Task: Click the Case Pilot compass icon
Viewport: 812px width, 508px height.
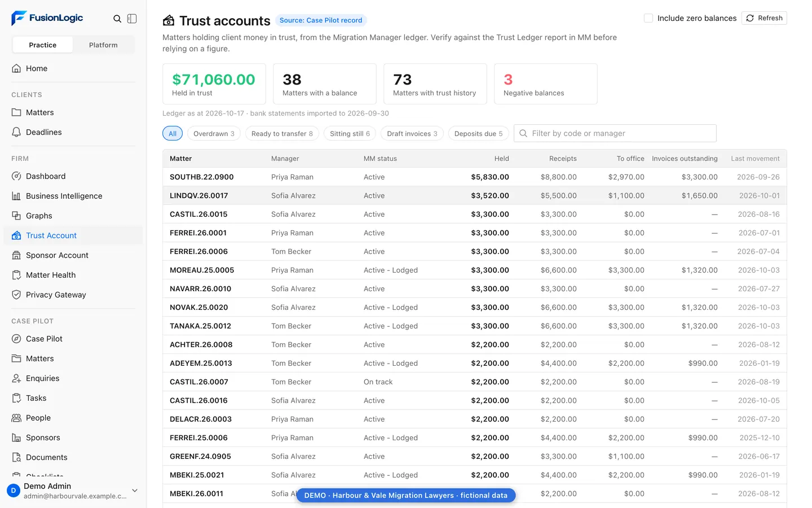Action: coord(16,339)
